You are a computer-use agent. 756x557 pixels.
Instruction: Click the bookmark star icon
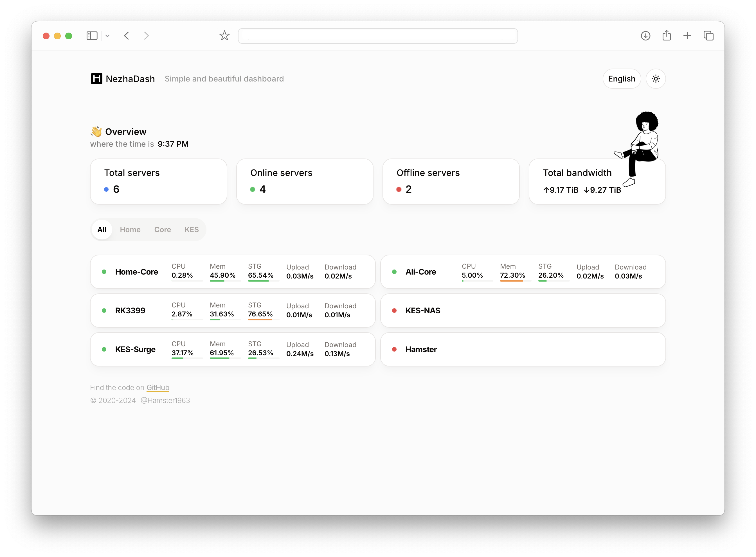pos(224,36)
